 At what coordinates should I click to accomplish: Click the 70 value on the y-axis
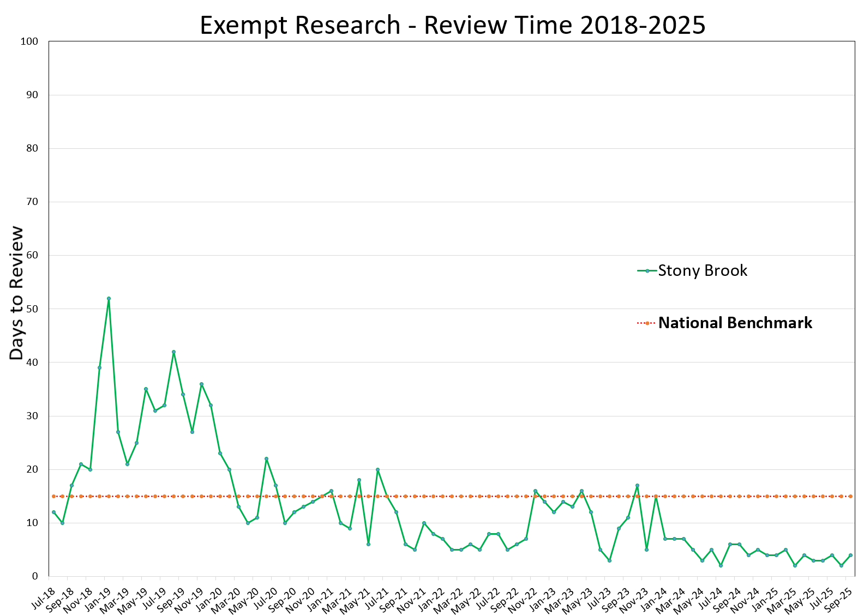point(31,202)
